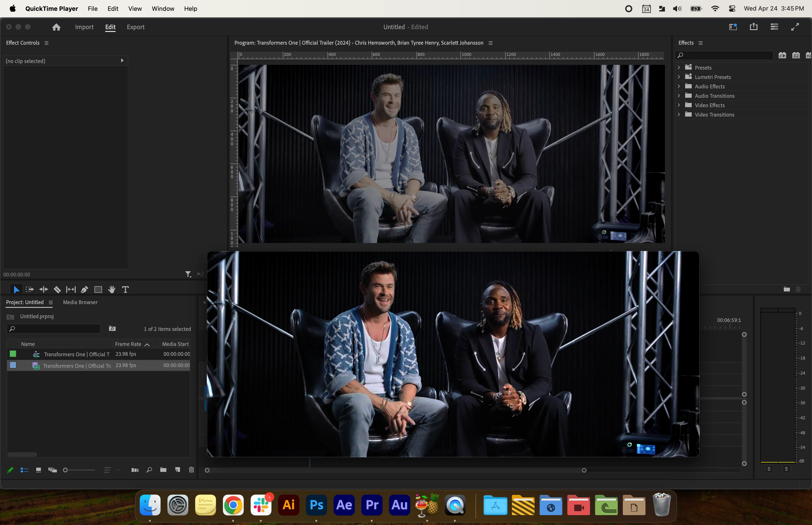Sort by the Frame Rate column header

point(128,344)
